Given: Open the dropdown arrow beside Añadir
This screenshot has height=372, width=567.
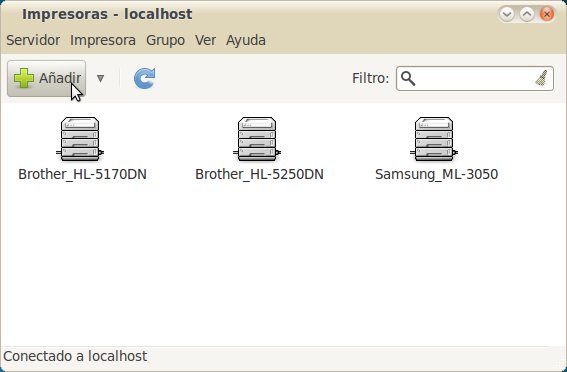Looking at the screenshot, I should pos(101,78).
